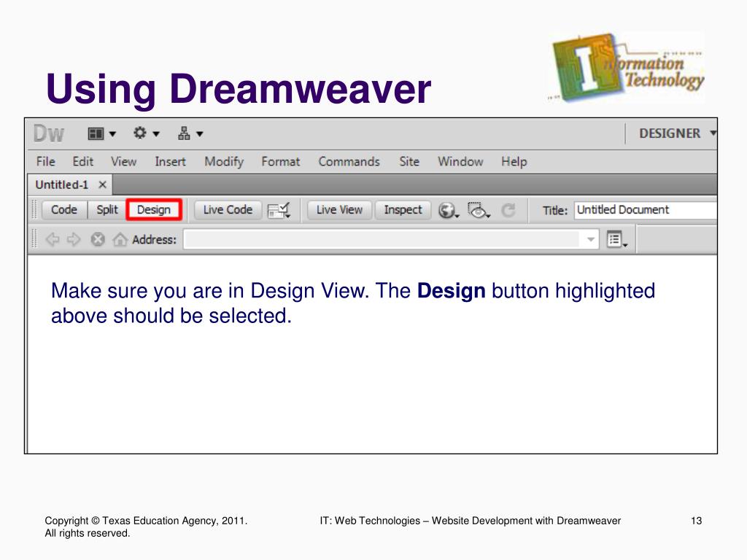Click the browser navigation toolbar grip

click(x=34, y=239)
